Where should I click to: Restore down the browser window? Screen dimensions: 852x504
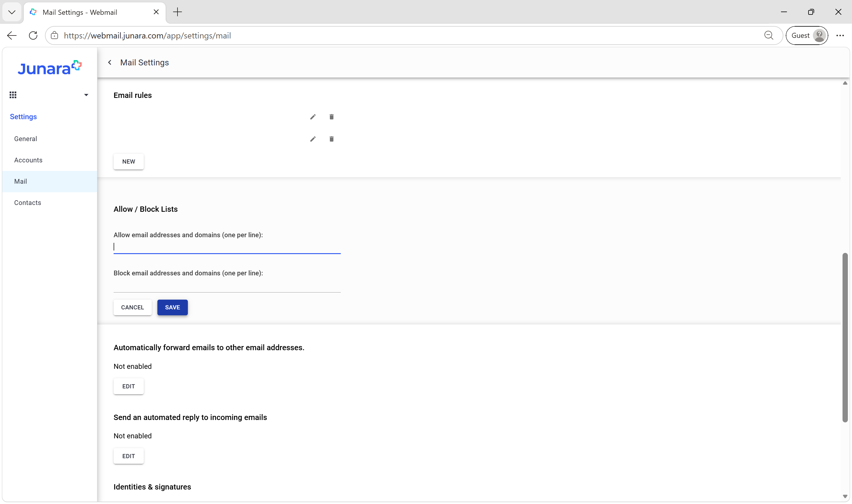(811, 12)
